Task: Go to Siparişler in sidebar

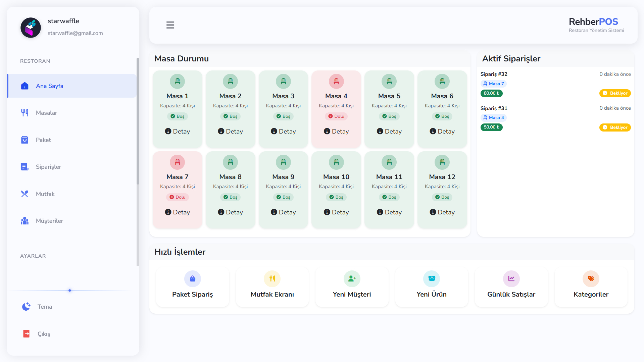Action: coord(48,167)
